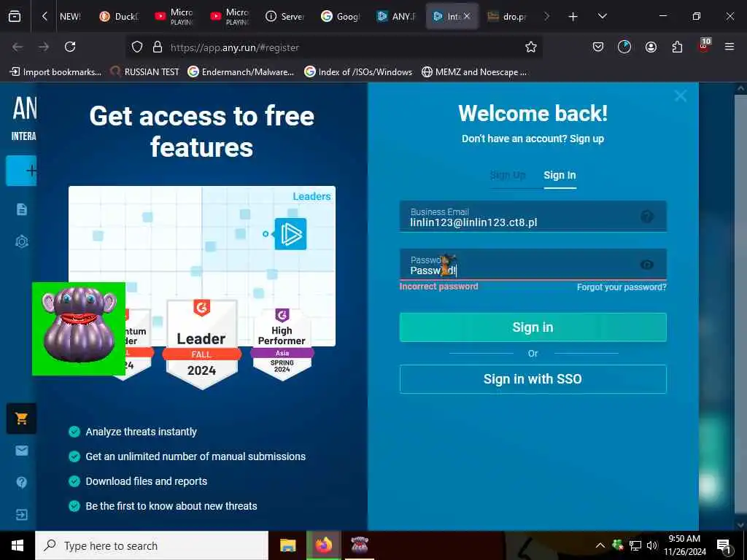Switch to the DuckDuckGo tab
Screen dimensions: 747x560
pyautogui.click(x=119, y=16)
